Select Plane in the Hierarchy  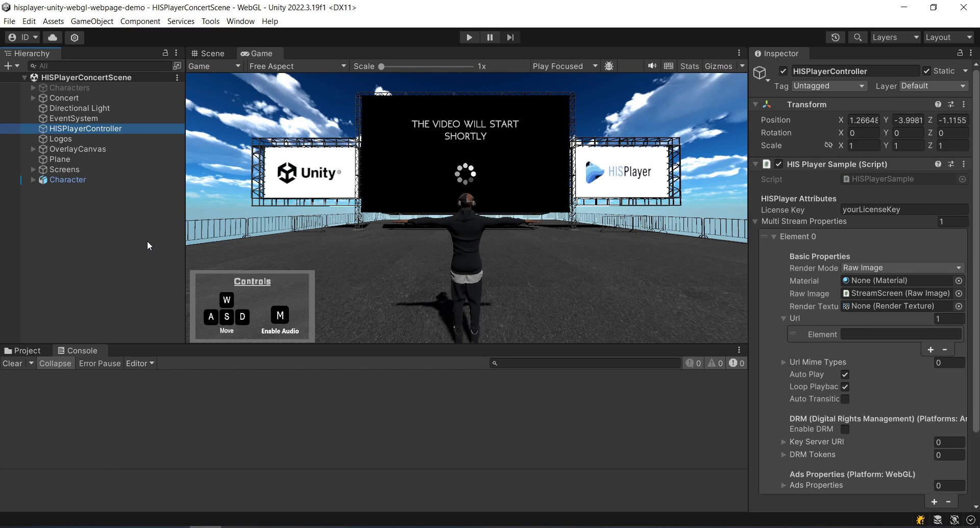click(x=59, y=159)
